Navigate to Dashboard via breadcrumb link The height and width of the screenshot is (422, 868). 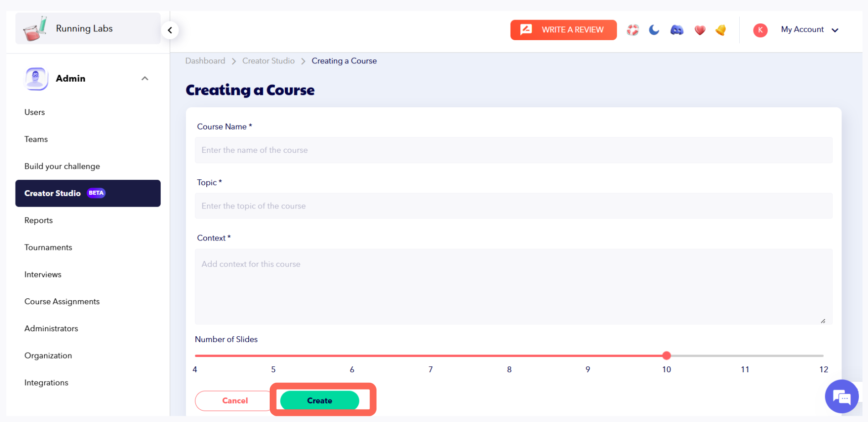click(x=205, y=61)
